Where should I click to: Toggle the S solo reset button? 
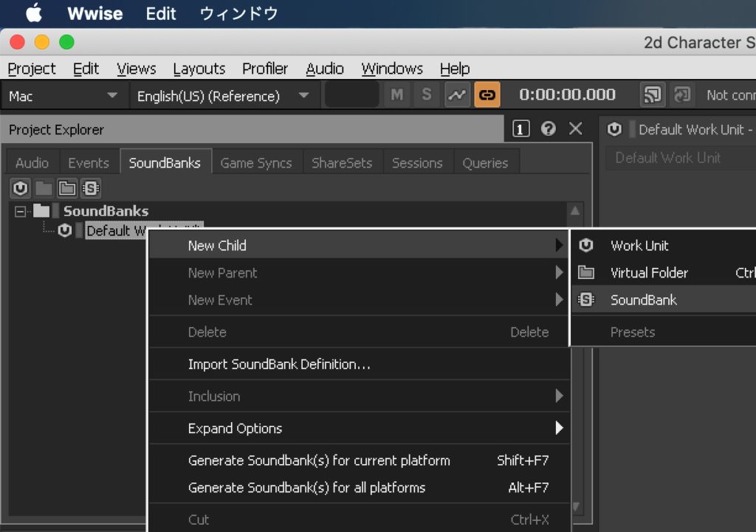[426, 95]
